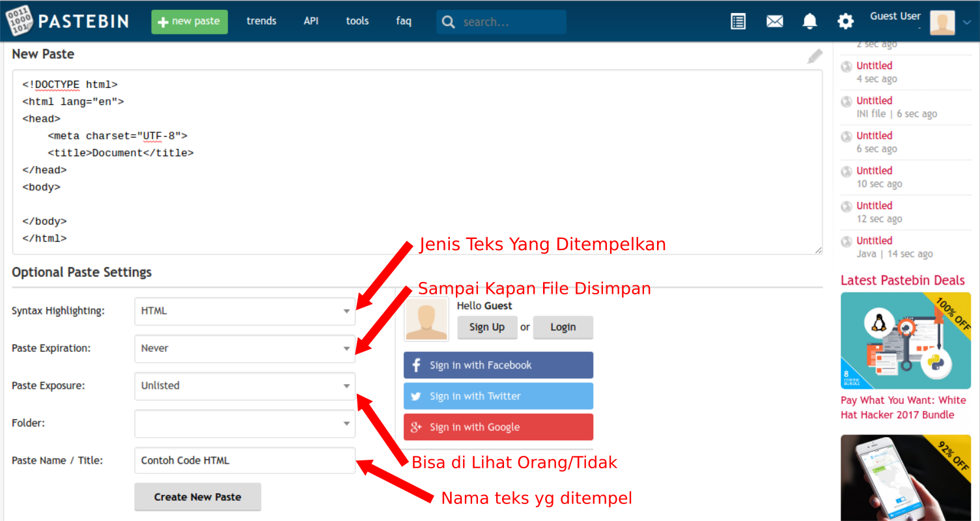This screenshot has width=980, height=521.
Task: Open the Untitled INI file paste
Action: (874, 101)
